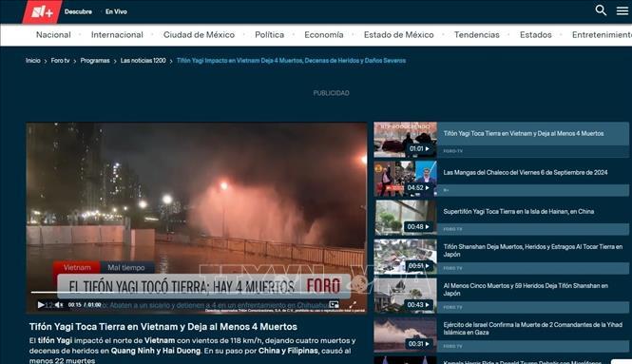This screenshot has height=364, width=632.
Task: Go to Las noticias 1200 breadcrumb
Action: click(x=143, y=61)
